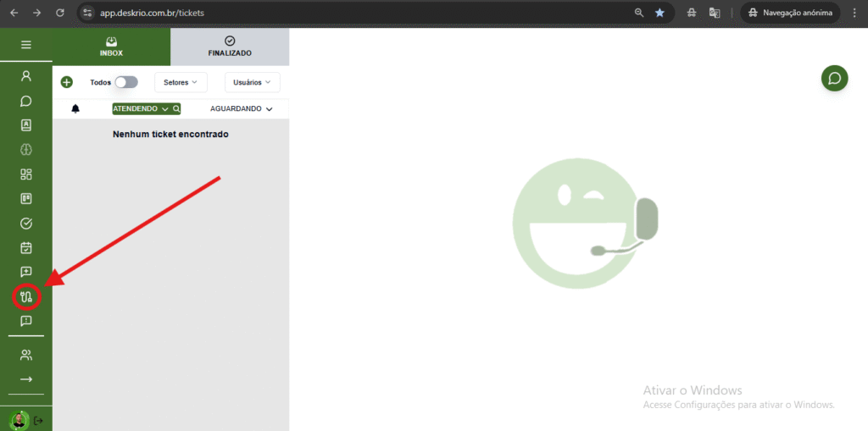Open the floating green chat button
868x431 pixels.
834,79
